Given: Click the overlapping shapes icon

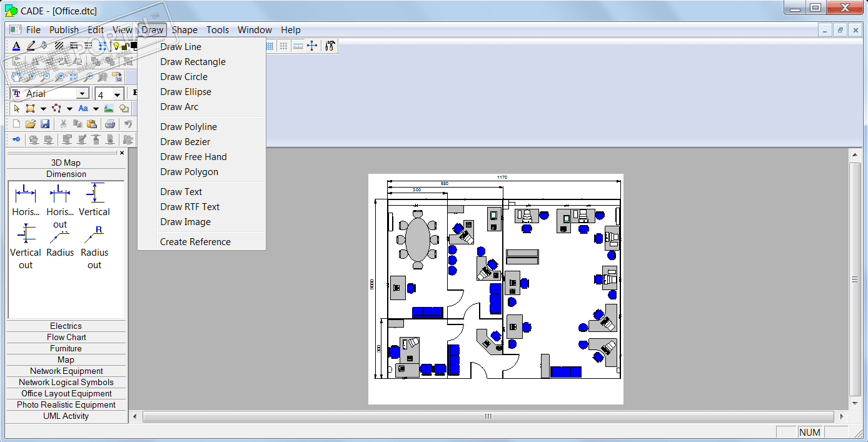Looking at the screenshot, I should click(124, 108).
